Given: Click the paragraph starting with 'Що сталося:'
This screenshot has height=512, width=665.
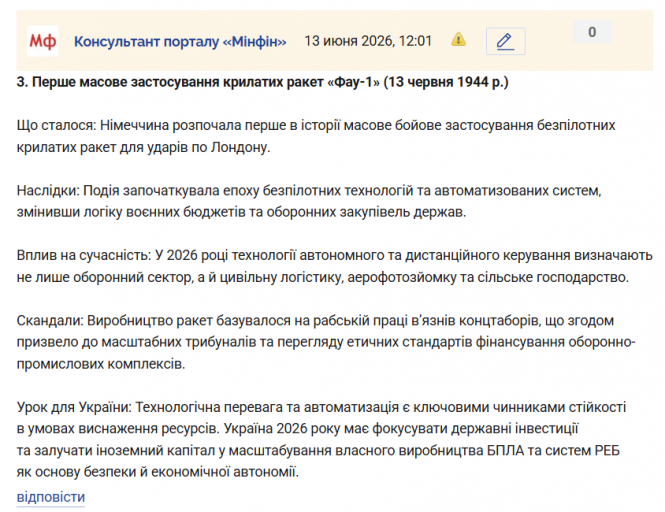Looking at the screenshot, I should 316,136.
